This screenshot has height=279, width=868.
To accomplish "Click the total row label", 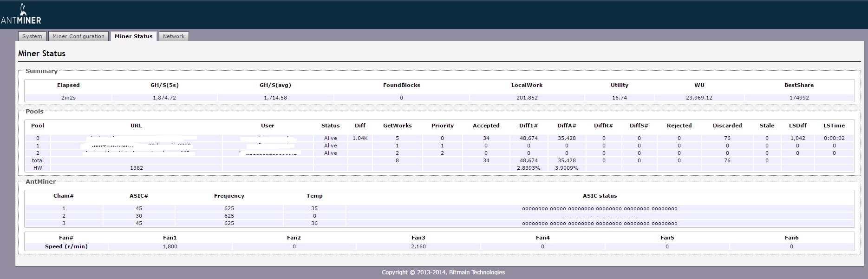I will coord(38,160).
